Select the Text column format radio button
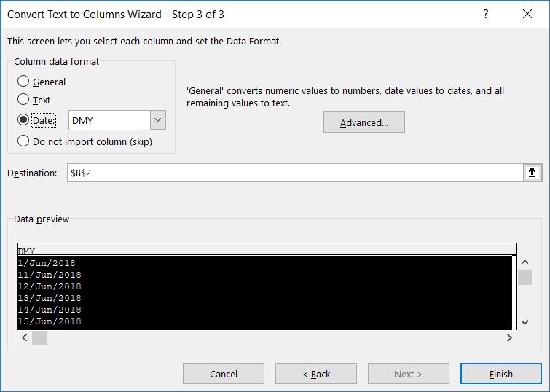Image resolution: width=550 pixels, height=392 pixels. (x=24, y=100)
